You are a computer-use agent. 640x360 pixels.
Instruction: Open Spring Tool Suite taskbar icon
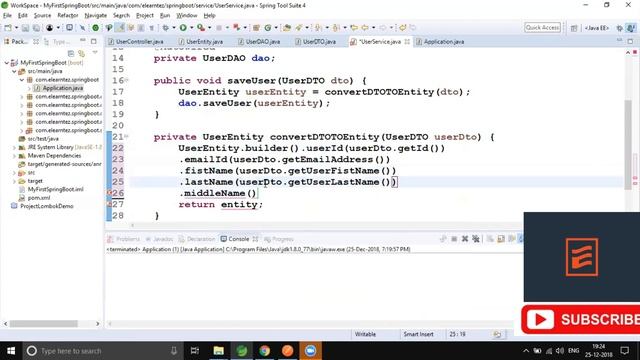[242, 351]
